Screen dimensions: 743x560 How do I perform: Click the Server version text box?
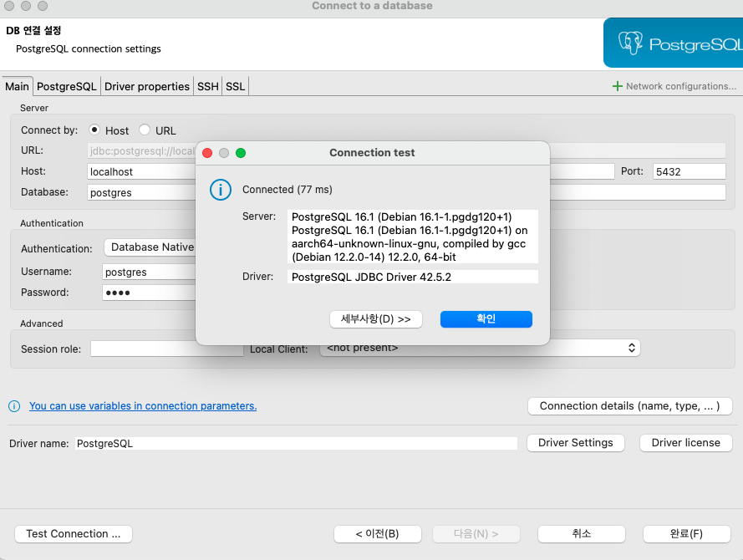tap(413, 237)
